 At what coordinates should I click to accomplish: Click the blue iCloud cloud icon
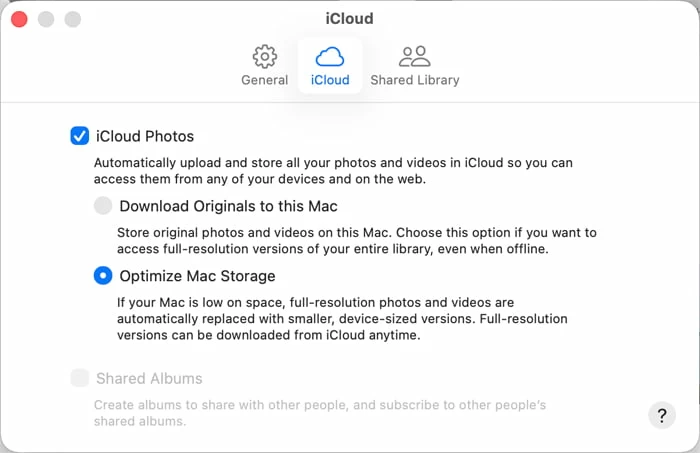pos(330,56)
